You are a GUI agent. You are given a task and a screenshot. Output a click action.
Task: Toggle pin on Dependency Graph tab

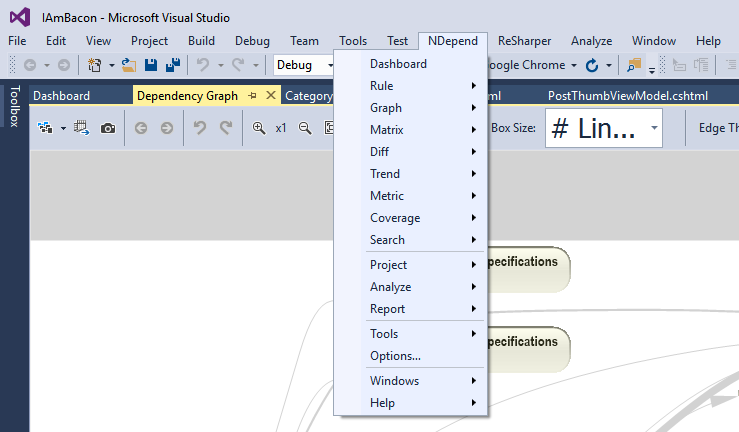[252, 96]
